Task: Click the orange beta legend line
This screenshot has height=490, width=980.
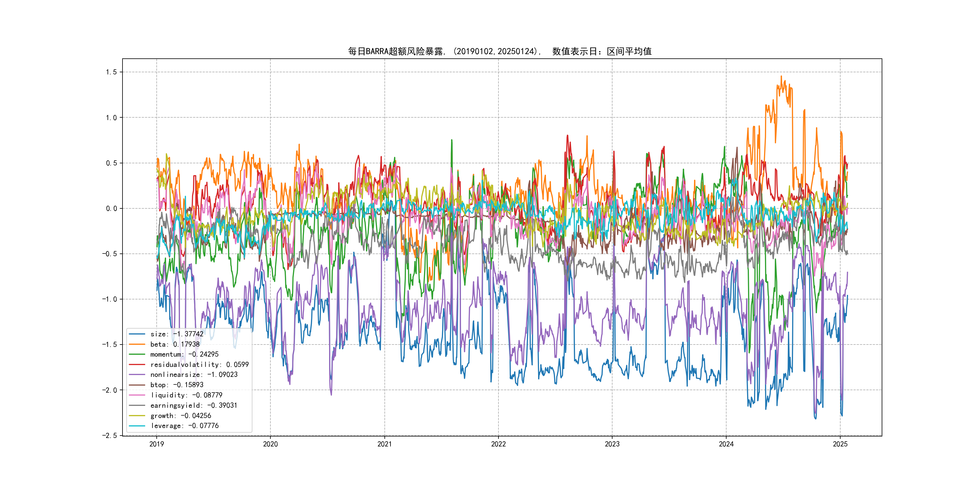Action: click(137, 344)
